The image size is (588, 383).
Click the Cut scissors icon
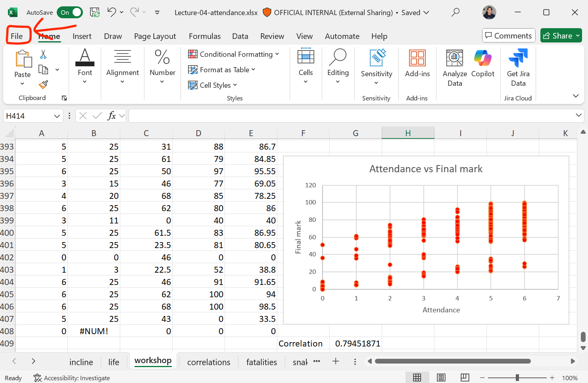(43, 54)
